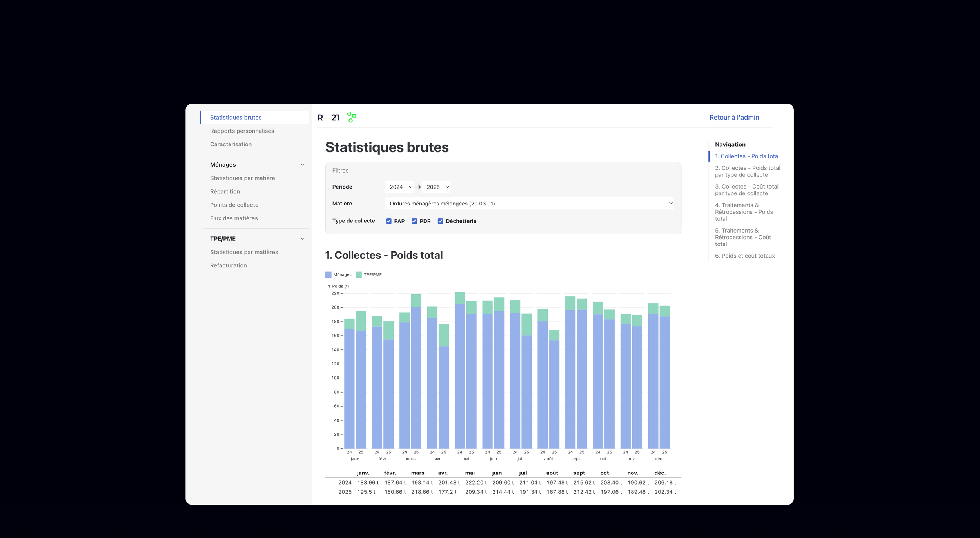Click the arrow between period years
Image resolution: width=980 pixels, height=538 pixels.
tap(418, 187)
